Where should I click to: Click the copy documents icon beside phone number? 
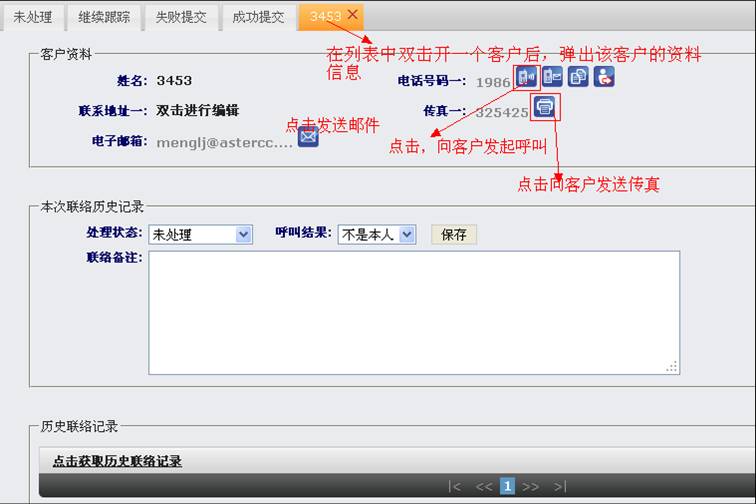578,77
